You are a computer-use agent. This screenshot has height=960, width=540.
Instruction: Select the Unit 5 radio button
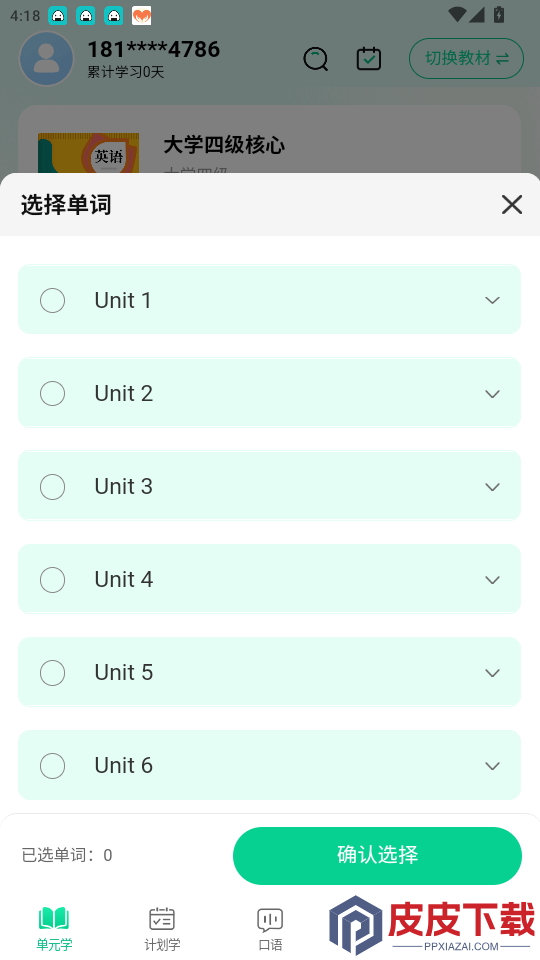53,673
